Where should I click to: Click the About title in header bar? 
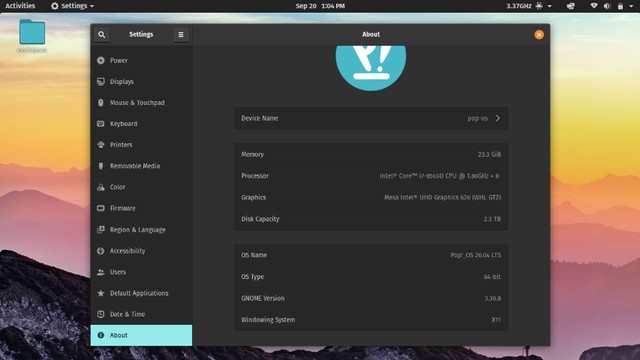371,34
